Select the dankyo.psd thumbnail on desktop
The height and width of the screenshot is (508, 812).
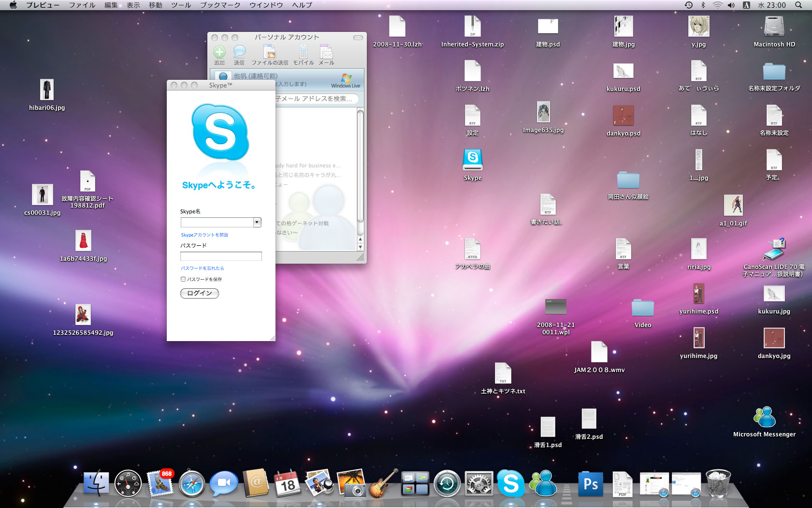tap(623, 115)
